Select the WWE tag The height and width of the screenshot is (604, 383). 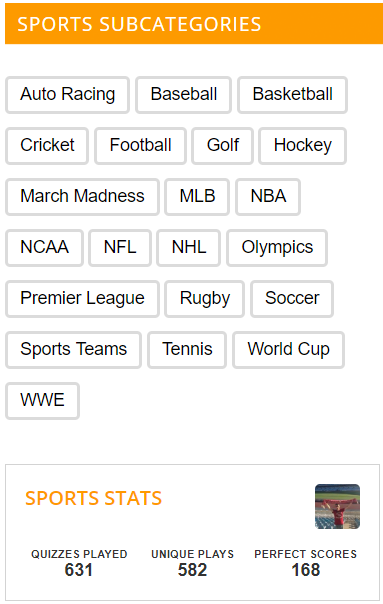[x=42, y=401]
